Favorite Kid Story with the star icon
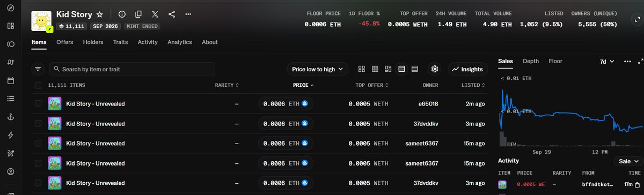This screenshot has height=195, width=644. [100, 14]
